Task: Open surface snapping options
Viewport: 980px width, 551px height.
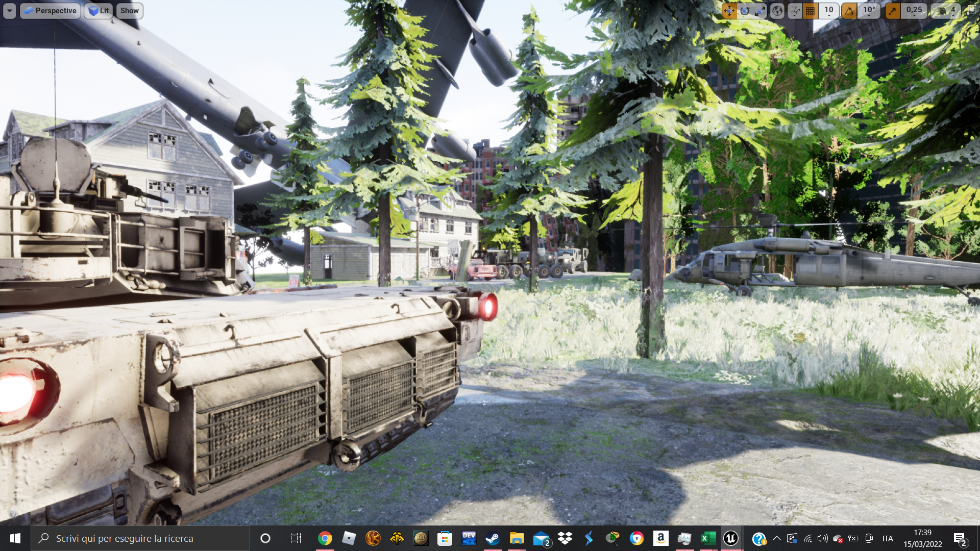Action: click(x=795, y=11)
